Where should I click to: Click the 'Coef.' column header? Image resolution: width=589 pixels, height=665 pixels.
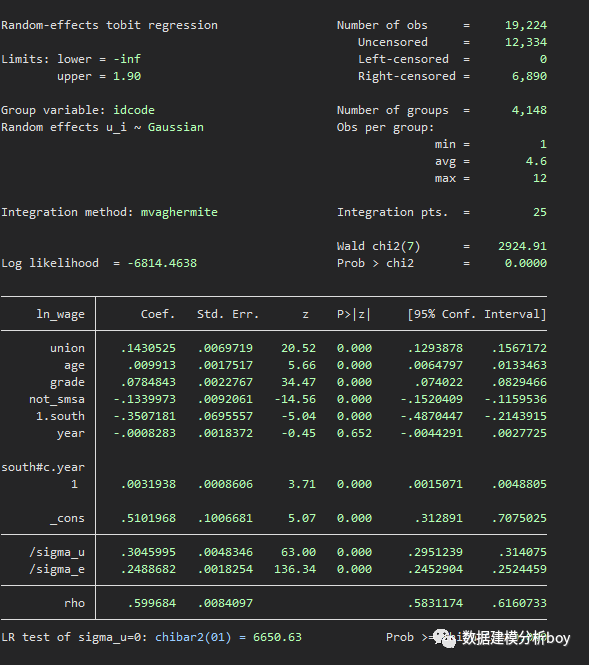coord(158,314)
